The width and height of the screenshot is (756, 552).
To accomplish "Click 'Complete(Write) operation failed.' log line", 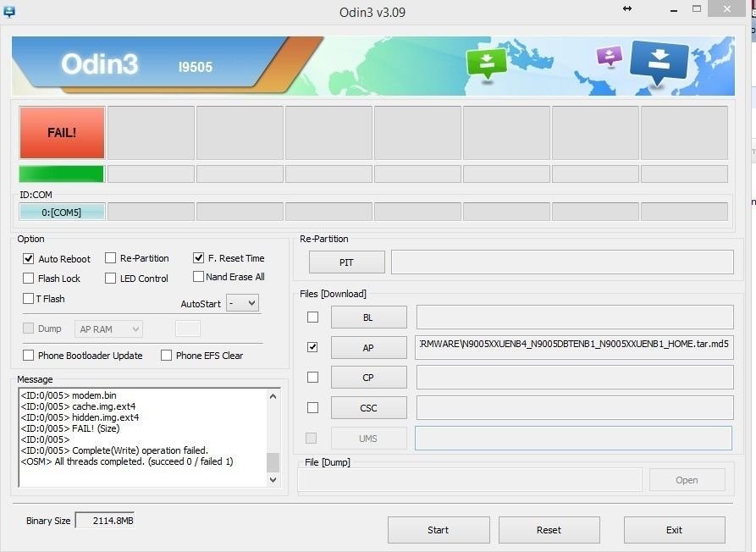I will pyautogui.click(x=115, y=450).
